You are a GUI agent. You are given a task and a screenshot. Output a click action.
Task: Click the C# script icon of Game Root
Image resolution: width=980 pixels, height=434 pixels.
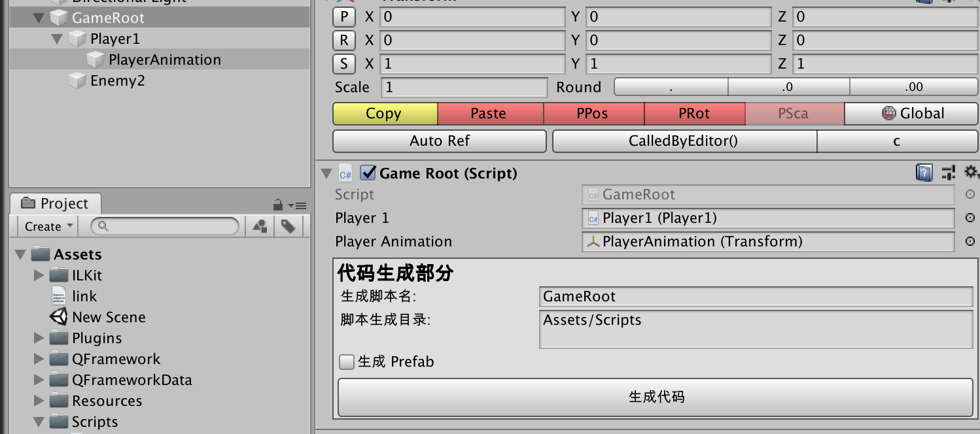[345, 173]
